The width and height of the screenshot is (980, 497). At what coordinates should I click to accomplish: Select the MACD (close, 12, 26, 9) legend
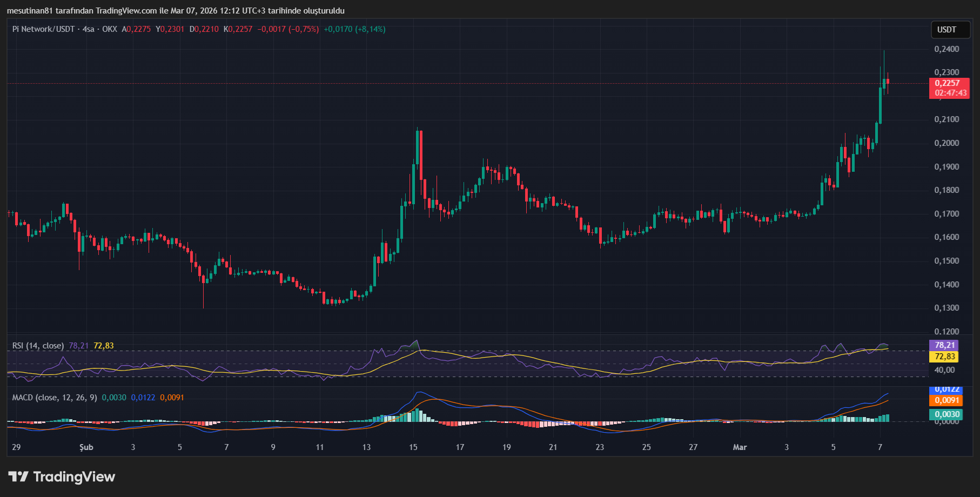pyautogui.click(x=55, y=398)
